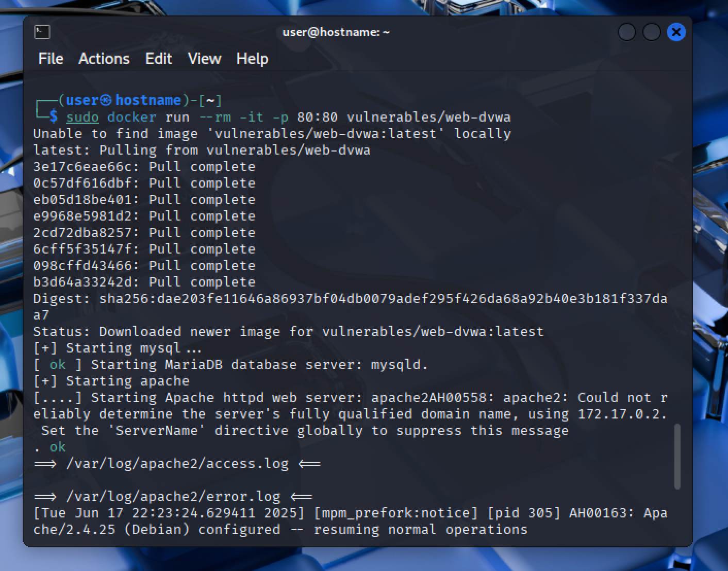
Task: Click the line 'b3d64a33242d: Pull complete'
Action: point(144,282)
